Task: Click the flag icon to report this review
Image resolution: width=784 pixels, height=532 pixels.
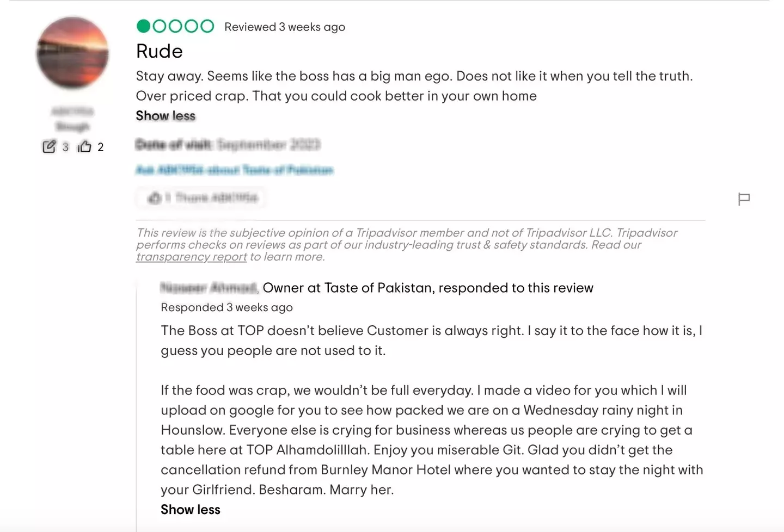Action: pyautogui.click(x=744, y=199)
